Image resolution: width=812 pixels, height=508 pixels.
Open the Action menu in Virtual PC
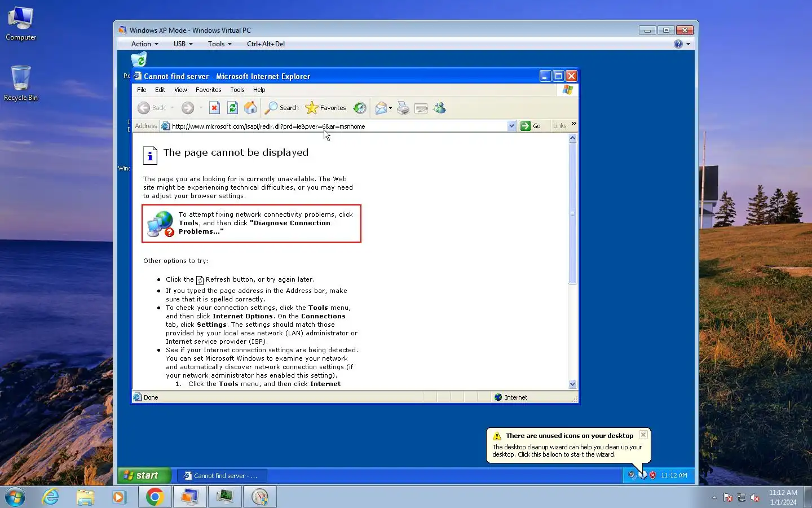coord(144,44)
